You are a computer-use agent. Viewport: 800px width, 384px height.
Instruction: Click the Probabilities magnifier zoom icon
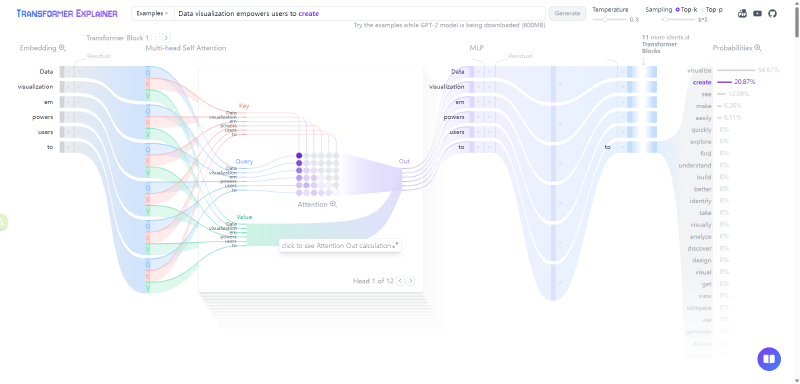pos(758,48)
